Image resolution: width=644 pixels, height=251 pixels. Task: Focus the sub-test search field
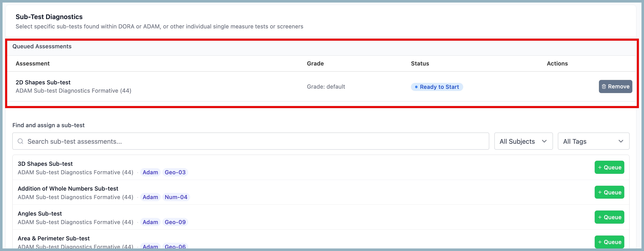(x=250, y=141)
